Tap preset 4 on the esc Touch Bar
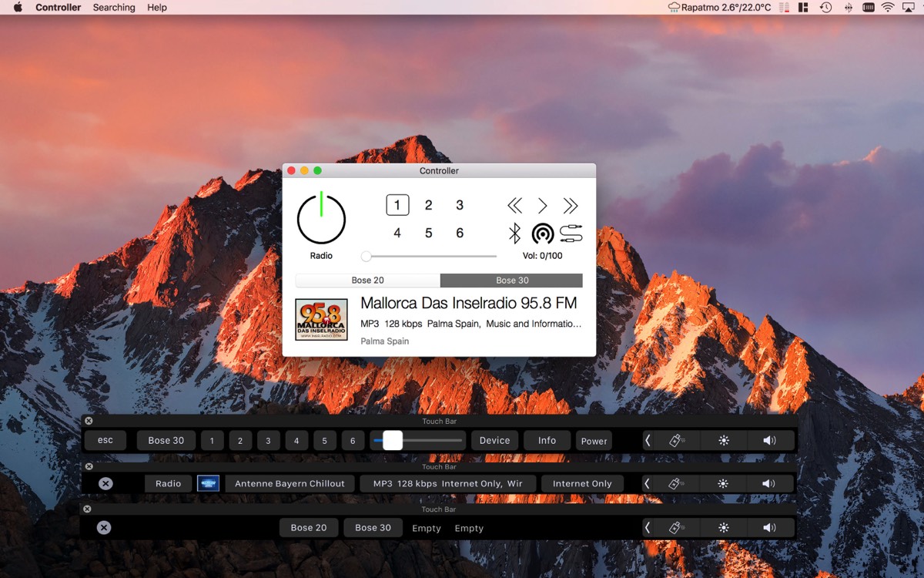 (x=296, y=440)
